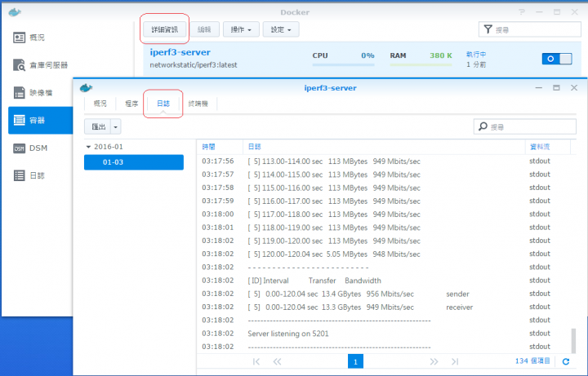
Task: Switch to 日誌 log tab in iperf3-server window
Action: [163, 104]
